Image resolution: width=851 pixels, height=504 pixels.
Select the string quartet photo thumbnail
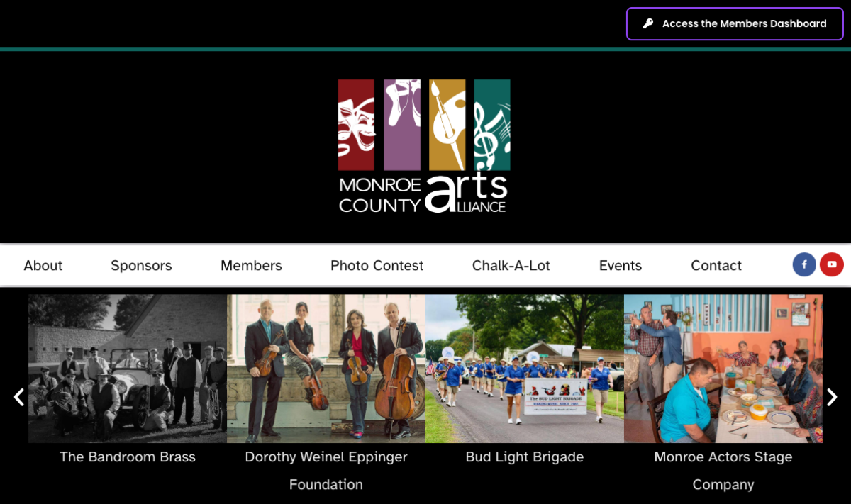click(326, 369)
